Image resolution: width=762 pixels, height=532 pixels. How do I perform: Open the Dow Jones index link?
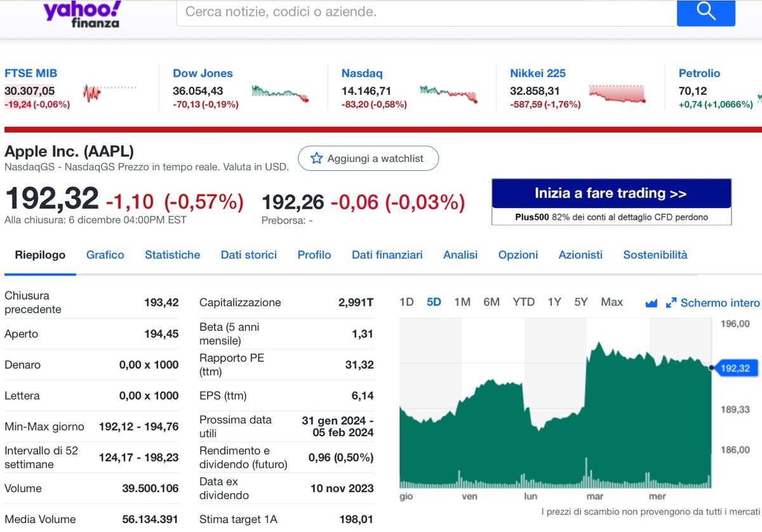point(203,74)
